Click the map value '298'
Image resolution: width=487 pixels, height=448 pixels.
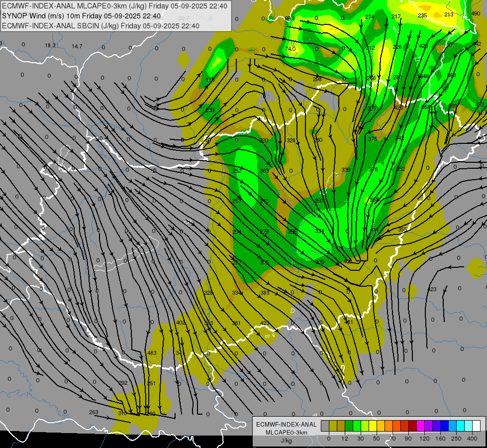pos(317,79)
